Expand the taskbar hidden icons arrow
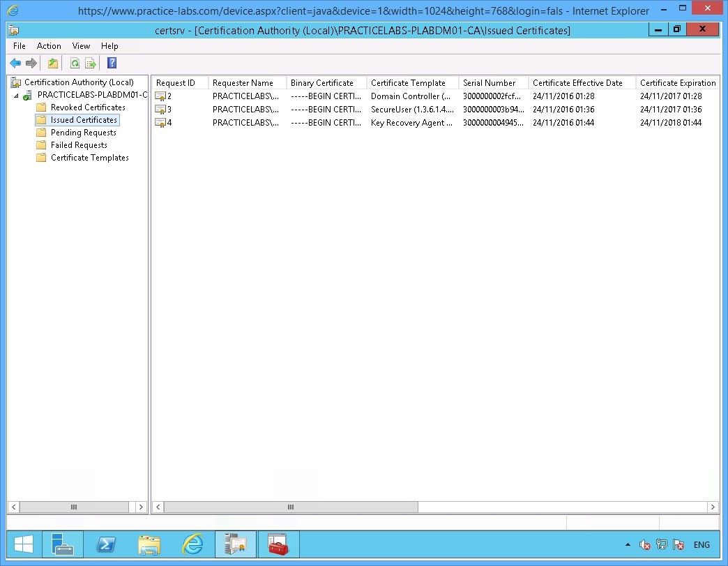Viewport: 728px width, 566px height. (628, 544)
